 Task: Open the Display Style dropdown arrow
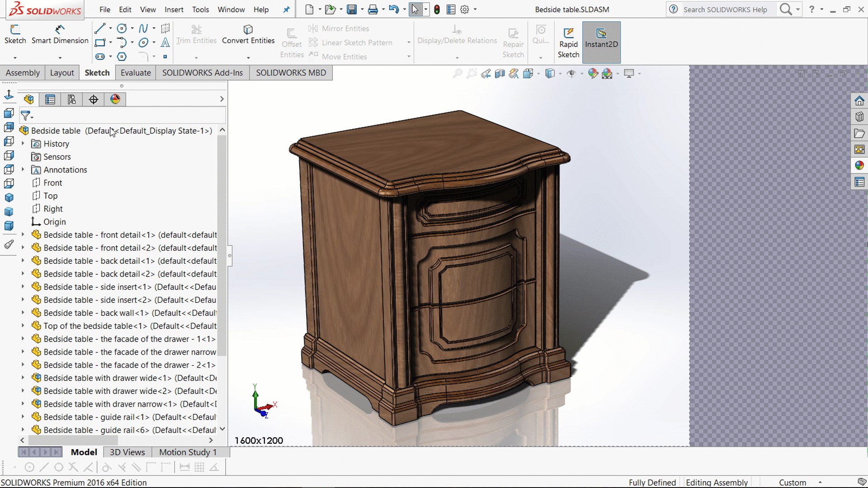[x=561, y=74]
